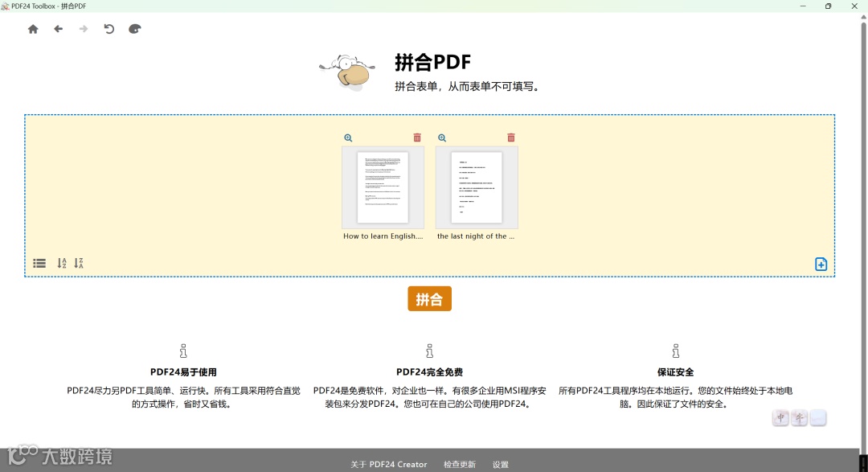Zoom preview of the last night file
The width and height of the screenshot is (868, 472).
442,138
